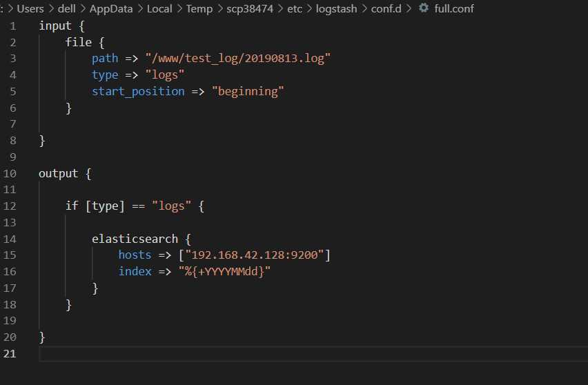Click line number 10 in the gutter
The width and height of the screenshot is (588, 385).
point(10,174)
